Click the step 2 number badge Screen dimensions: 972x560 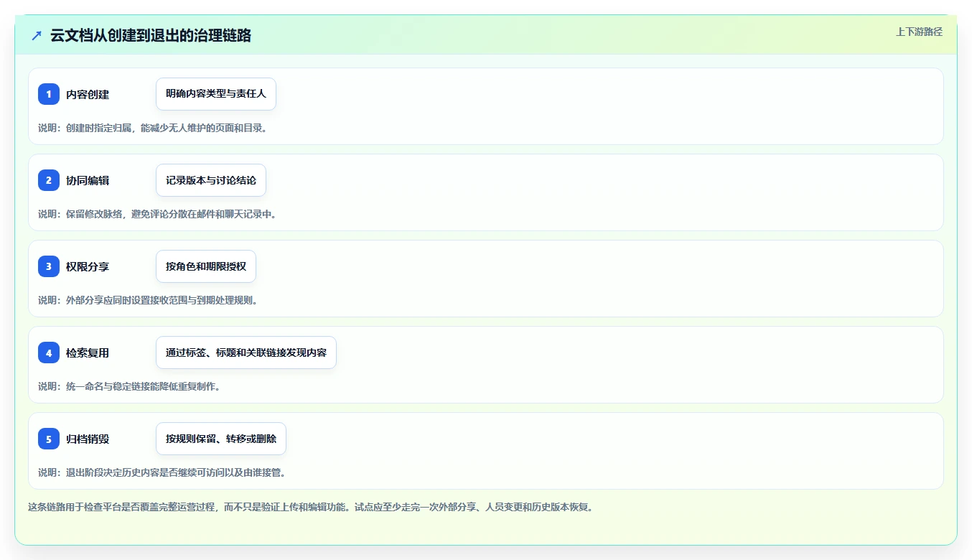point(49,180)
